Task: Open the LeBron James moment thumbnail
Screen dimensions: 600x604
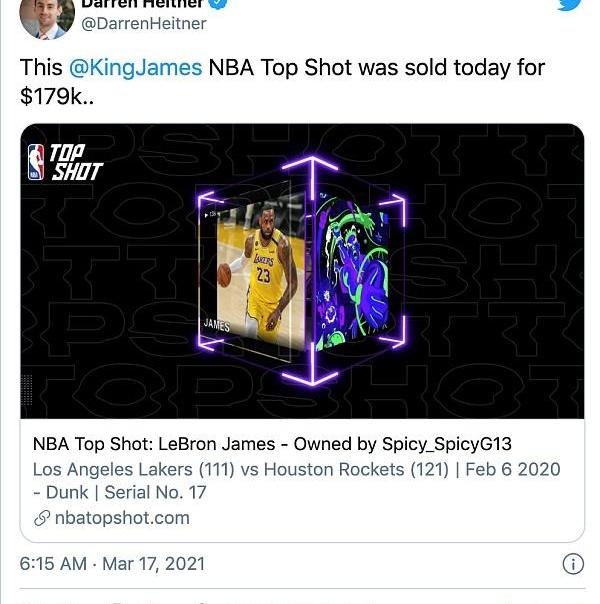Action: tap(254, 268)
